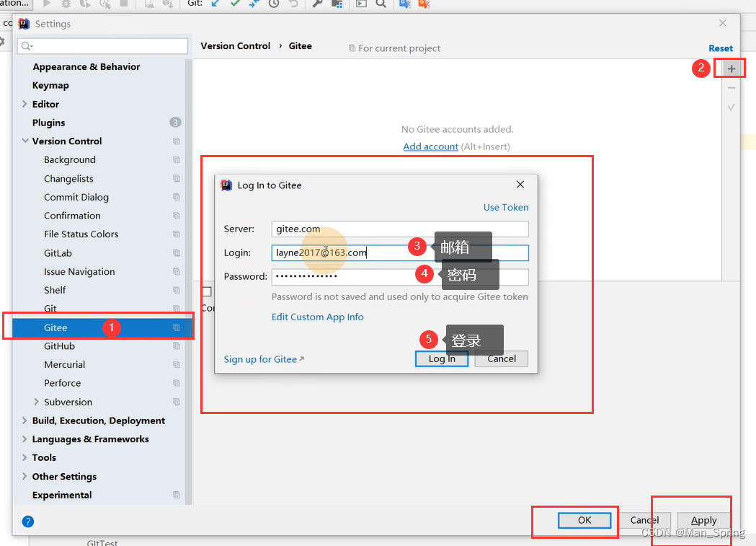The height and width of the screenshot is (546, 756).
Task: Cancel the Gitee login dialog
Action: (x=502, y=359)
